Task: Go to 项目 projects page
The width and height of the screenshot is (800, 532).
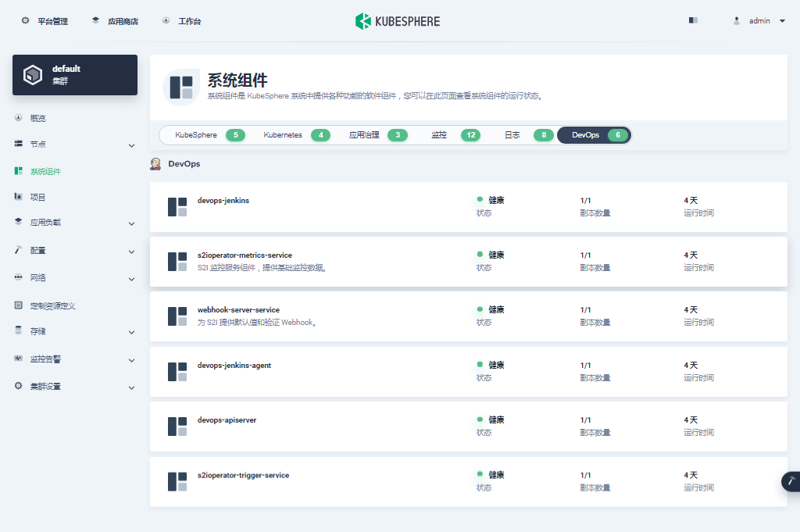Action: tap(37, 197)
